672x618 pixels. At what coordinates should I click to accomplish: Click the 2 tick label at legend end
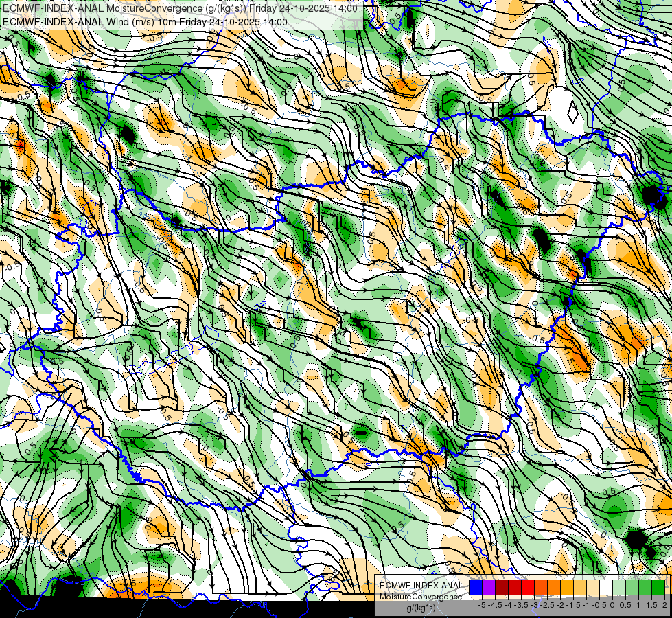coord(664,605)
